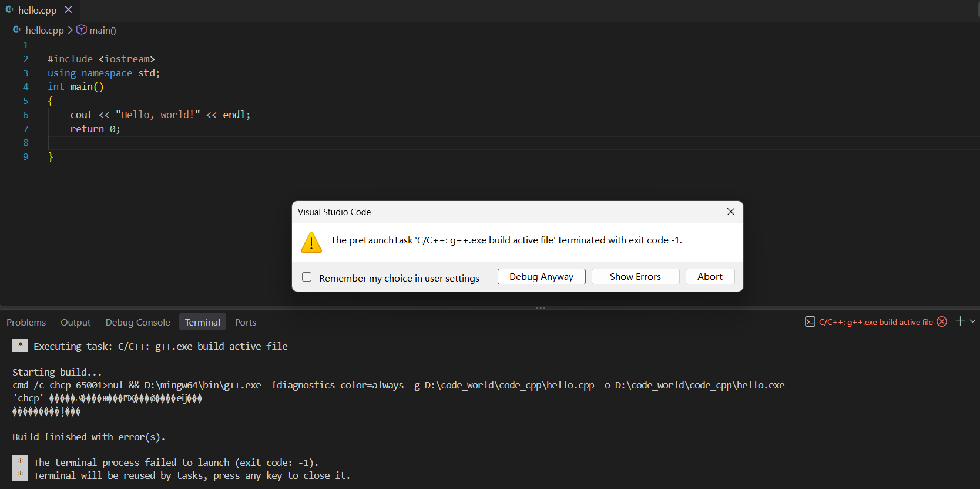The image size is (980, 489).
Task: Click line number 6 in the gutter
Action: (x=25, y=115)
